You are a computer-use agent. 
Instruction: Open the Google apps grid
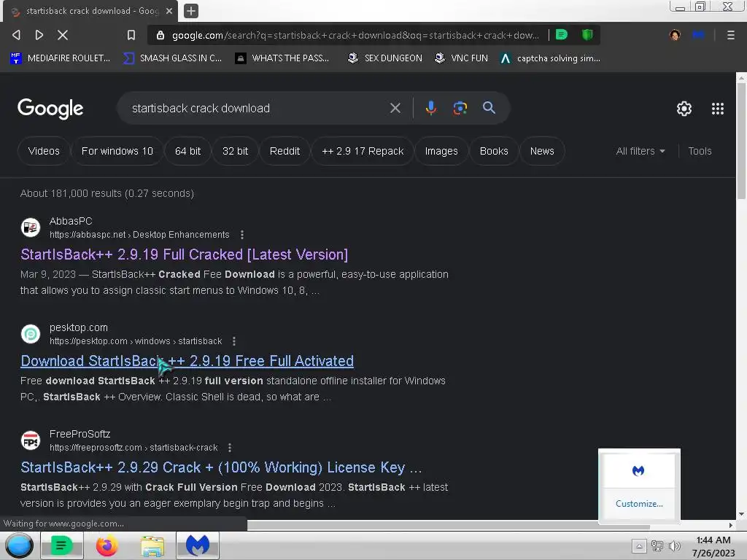pyautogui.click(x=718, y=109)
